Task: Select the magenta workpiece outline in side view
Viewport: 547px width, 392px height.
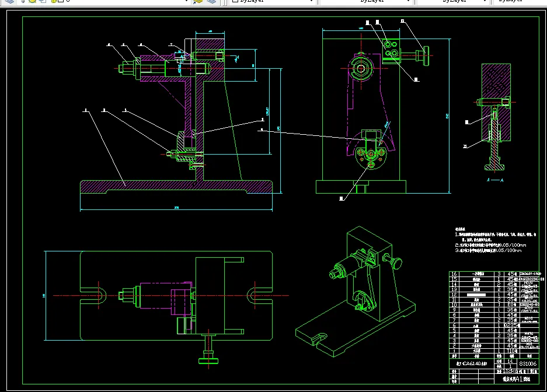Action: [x=371, y=104]
